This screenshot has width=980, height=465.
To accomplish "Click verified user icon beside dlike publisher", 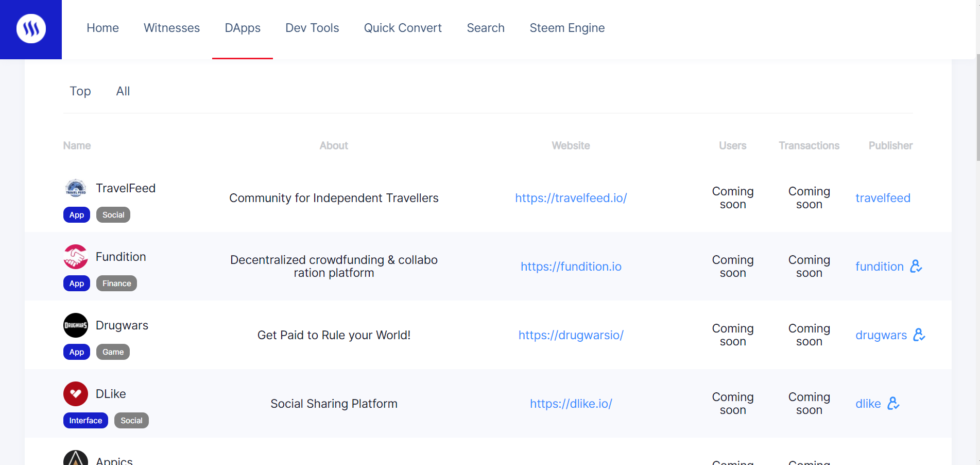I will pyautogui.click(x=893, y=403).
